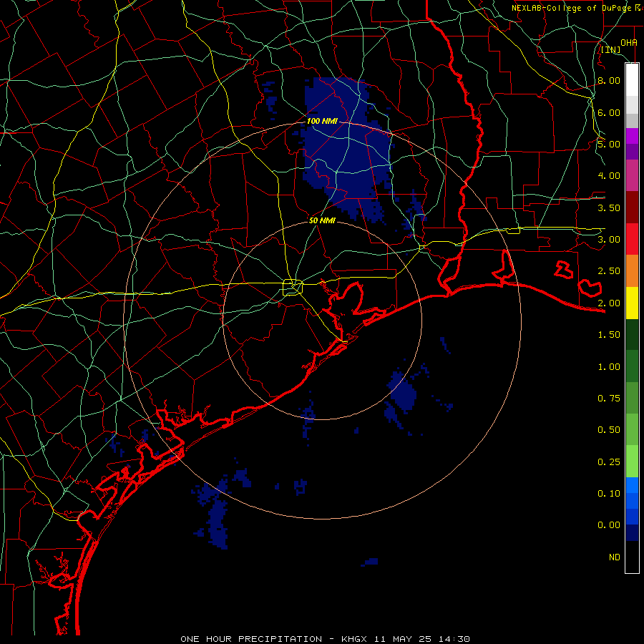Select the white top swatch in the color scale
This screenshot has height=644, width=644.
click(632, 80)
